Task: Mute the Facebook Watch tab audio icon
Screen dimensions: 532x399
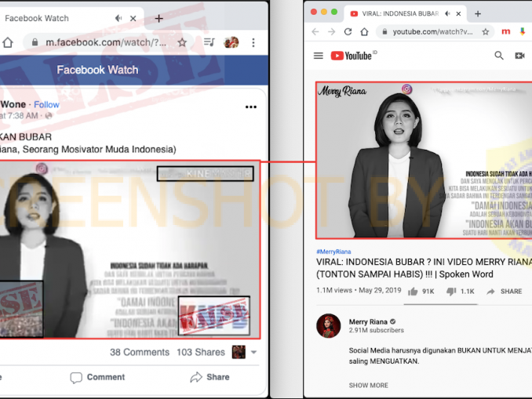Action: (x=118, y=18)
